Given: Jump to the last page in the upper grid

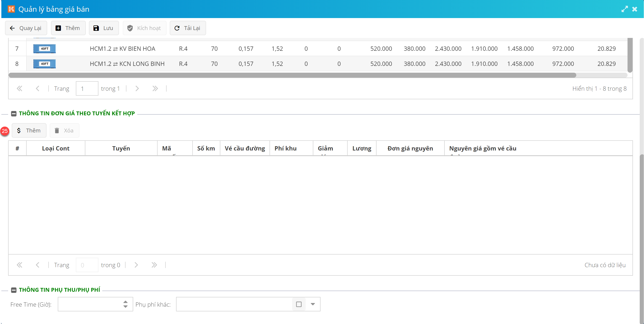Looking at the screenshot, I should 155,88.
